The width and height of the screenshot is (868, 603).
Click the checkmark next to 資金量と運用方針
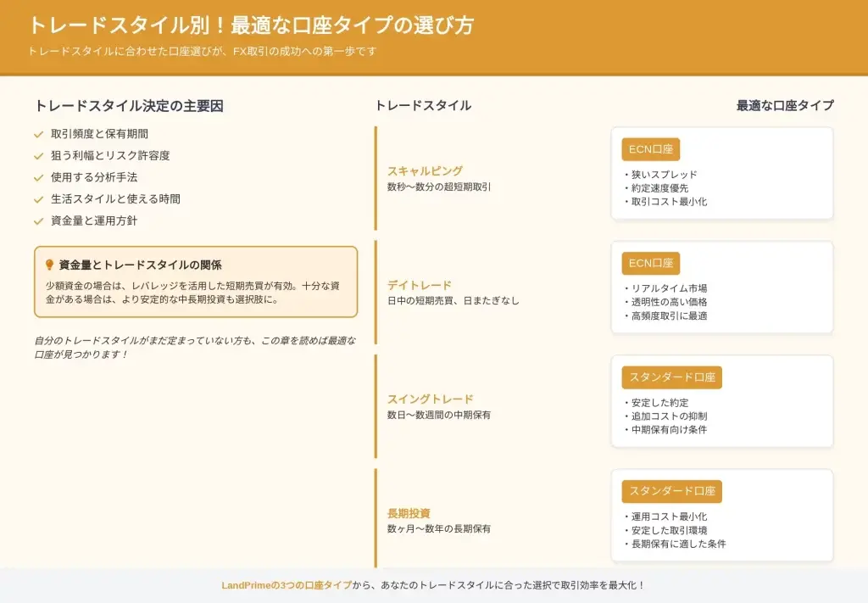[38, 221]
